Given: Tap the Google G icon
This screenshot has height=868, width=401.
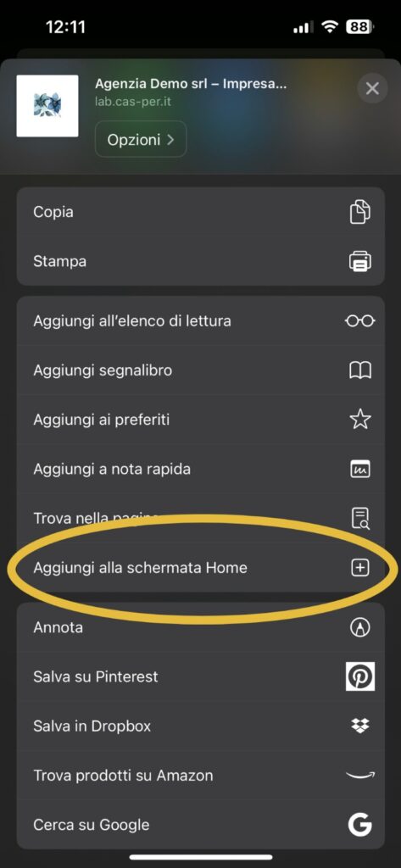Looking at the screenshot, I should point(360,825).
